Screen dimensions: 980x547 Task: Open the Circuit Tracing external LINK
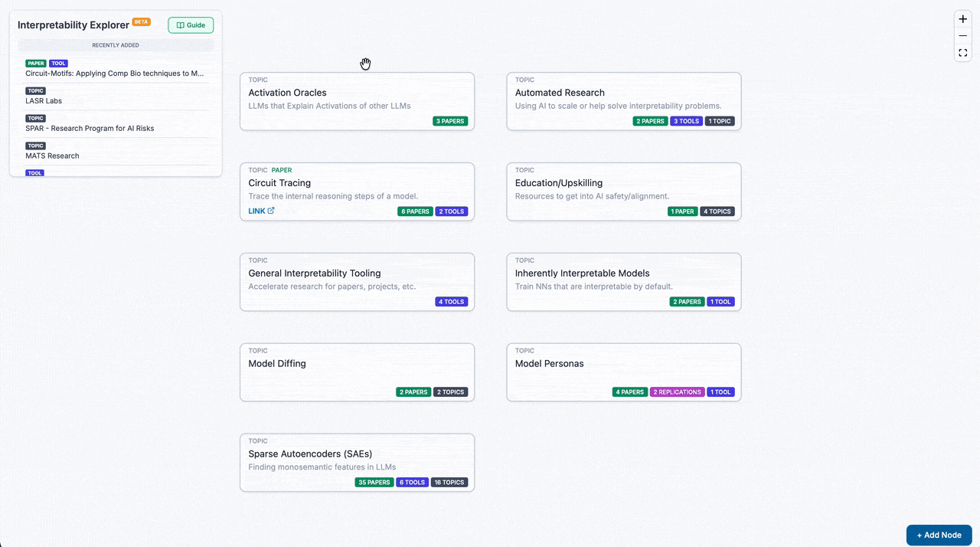261,211
